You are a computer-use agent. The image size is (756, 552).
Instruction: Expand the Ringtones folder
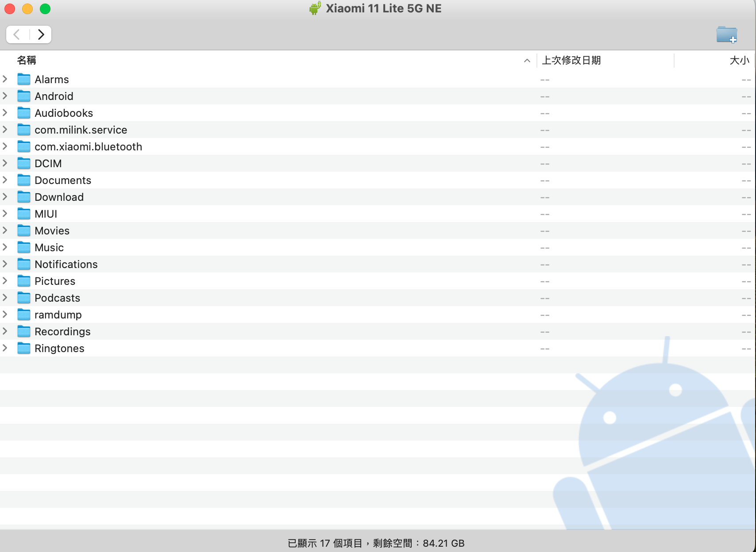click(x=5, y=348)
